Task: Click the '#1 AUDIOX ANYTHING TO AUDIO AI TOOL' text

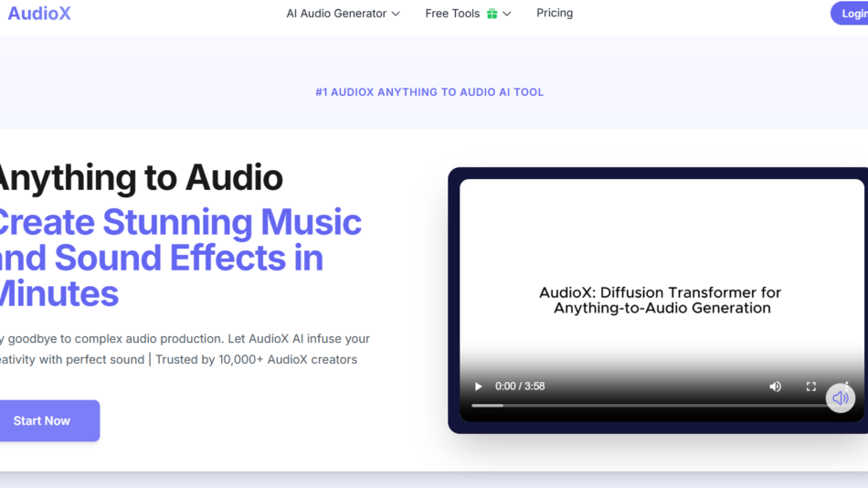Action: point(429,92)
